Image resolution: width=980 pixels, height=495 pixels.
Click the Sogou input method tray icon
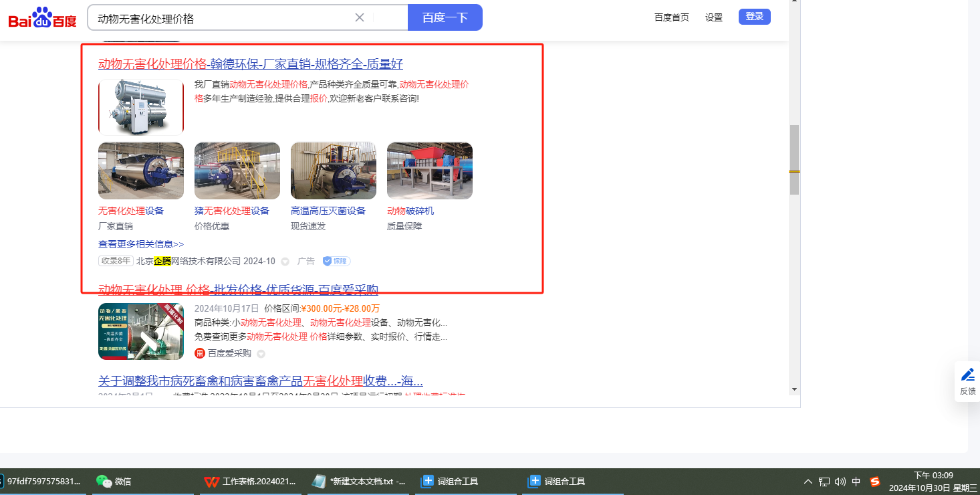click(875, 481)
